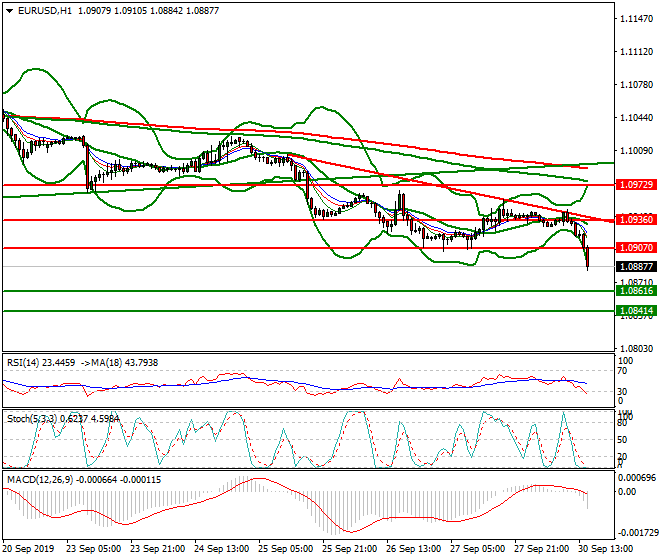Select the 25 Sep 05:00 time label
The width and height of the screenshot is (660, 560).
point(285,549)
